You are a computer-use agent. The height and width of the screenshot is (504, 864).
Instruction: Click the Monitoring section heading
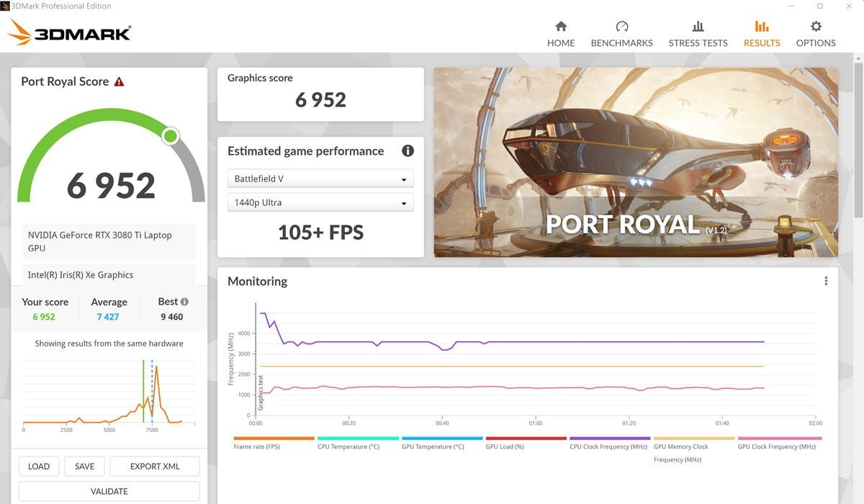257,281
